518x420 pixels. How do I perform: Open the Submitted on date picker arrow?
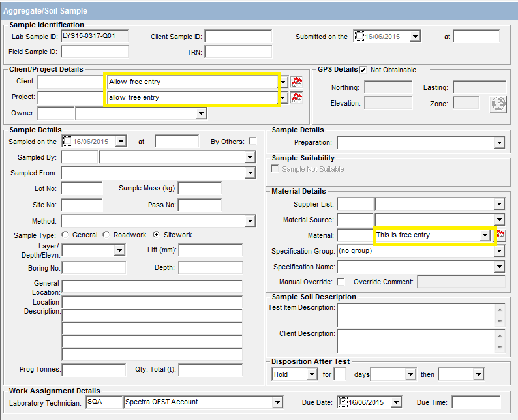point(415,37)
